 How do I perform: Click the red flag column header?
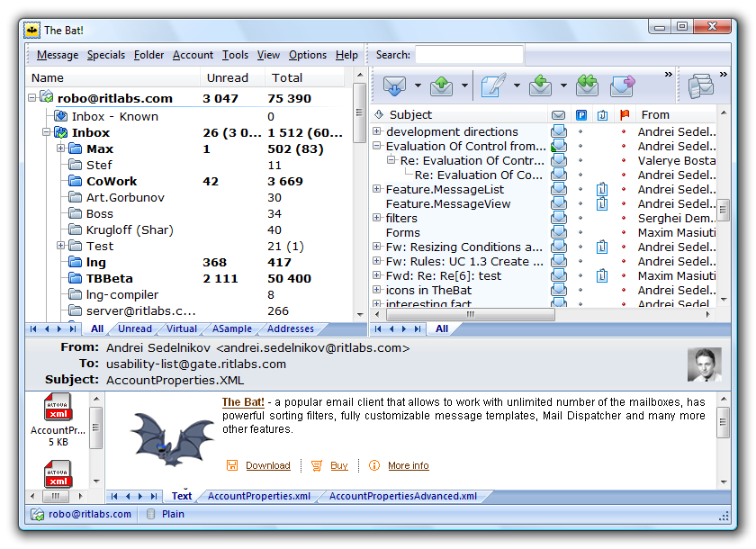coord(625,115)
